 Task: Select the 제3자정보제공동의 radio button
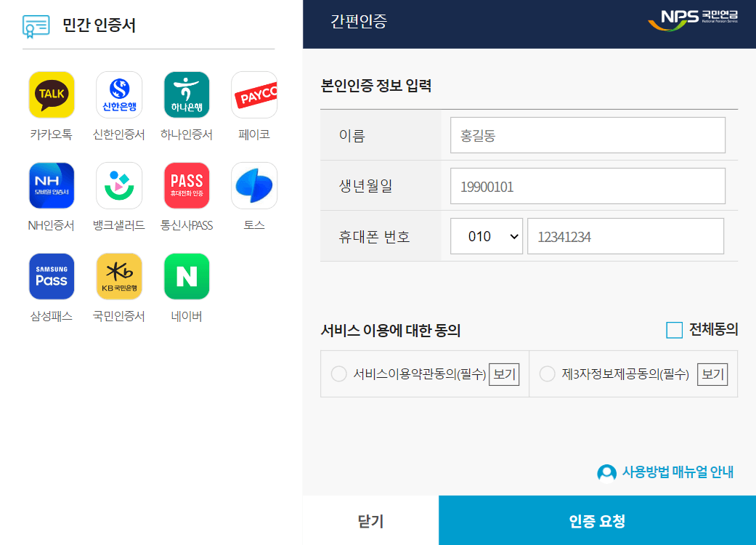click(x=547, y=374)
